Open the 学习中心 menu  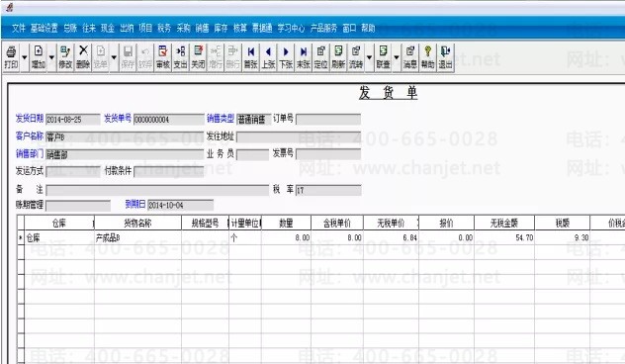291,28
